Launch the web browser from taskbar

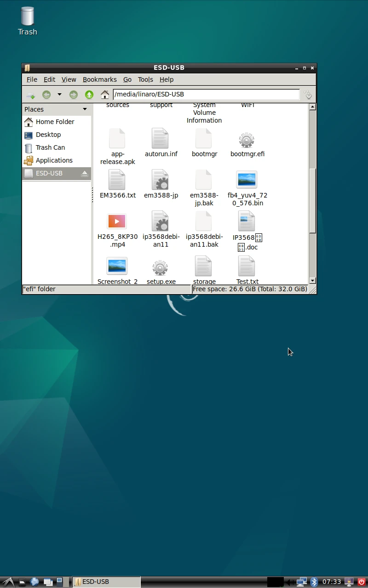coord(34,582)
